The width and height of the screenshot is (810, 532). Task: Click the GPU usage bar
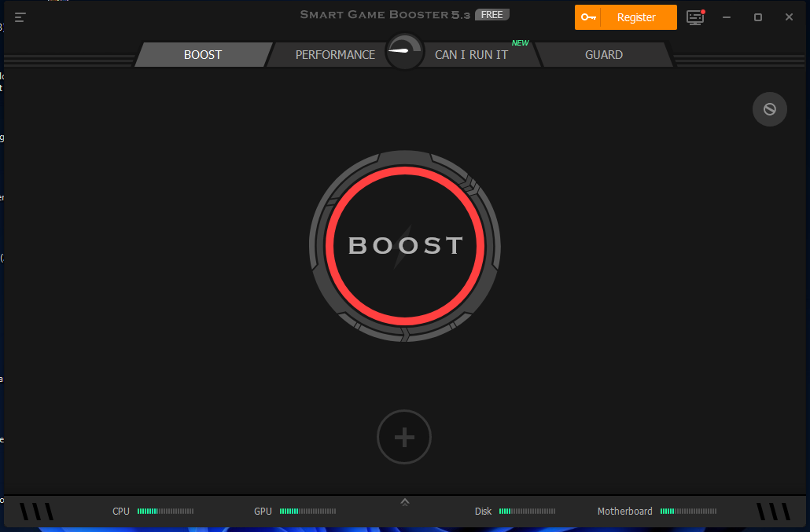pyautogui.click(x=308, y=512)
